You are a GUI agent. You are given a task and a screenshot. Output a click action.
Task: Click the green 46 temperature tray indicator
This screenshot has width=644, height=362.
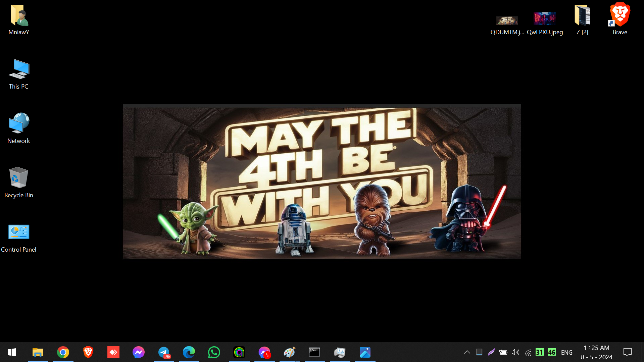[x=551, y=352]
